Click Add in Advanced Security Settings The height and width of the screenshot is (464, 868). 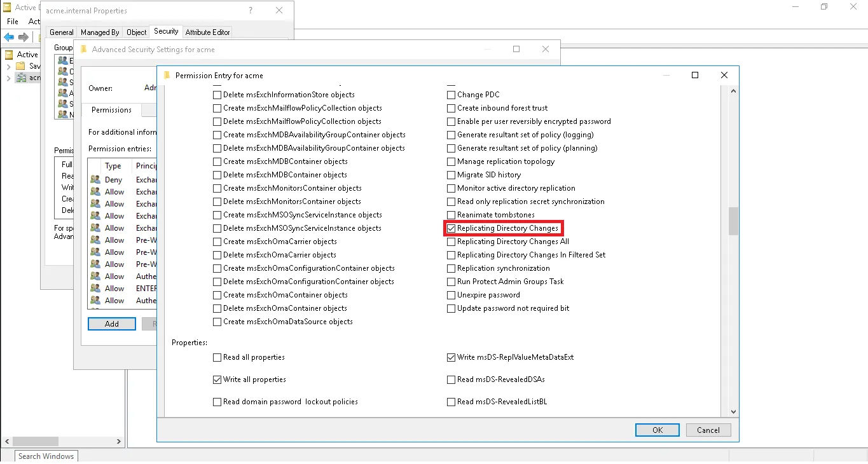[x=112, y=324]
